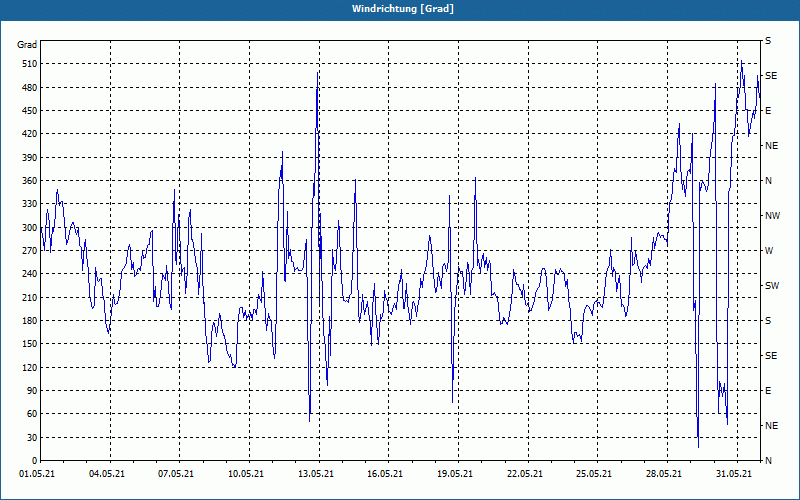Click the date label "01.05.21"

pos(37,474)
